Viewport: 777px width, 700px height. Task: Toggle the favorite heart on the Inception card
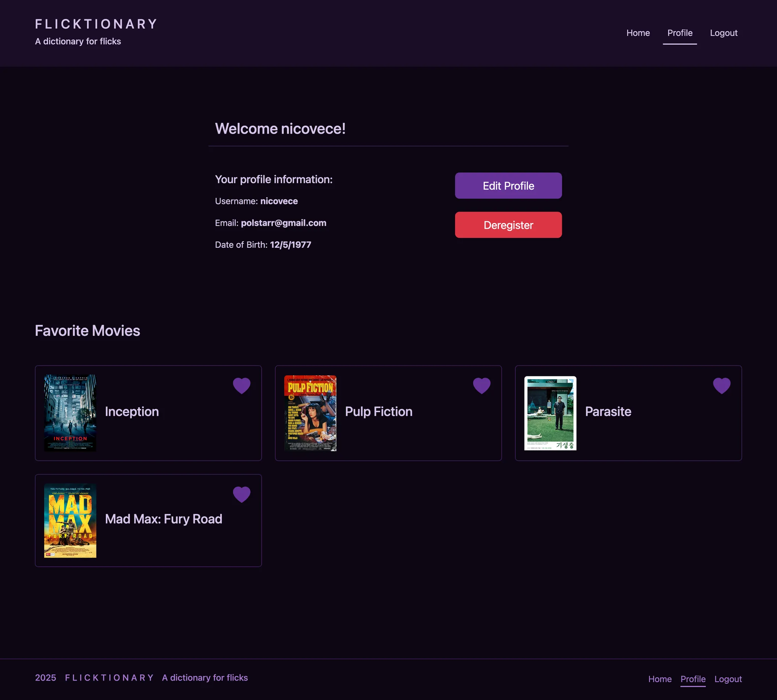pyautogui.click(x=242, y=386)
